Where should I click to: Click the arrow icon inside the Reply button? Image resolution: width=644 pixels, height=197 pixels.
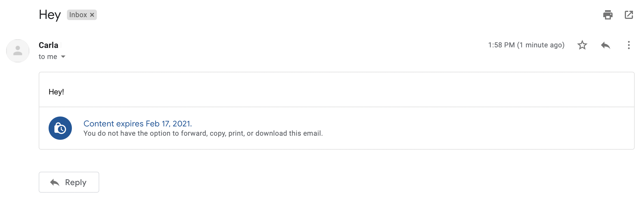(x=55, y=182)
